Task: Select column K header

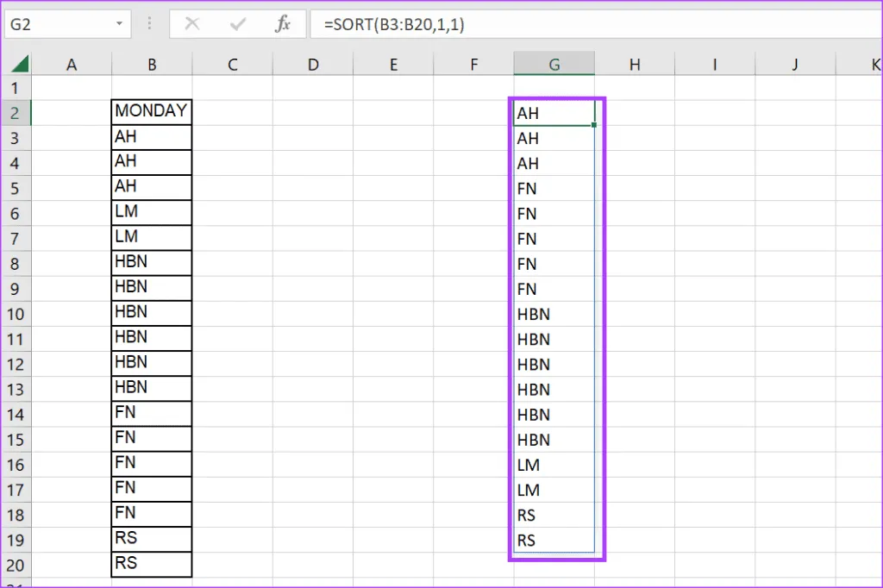Action: (874, 64)
